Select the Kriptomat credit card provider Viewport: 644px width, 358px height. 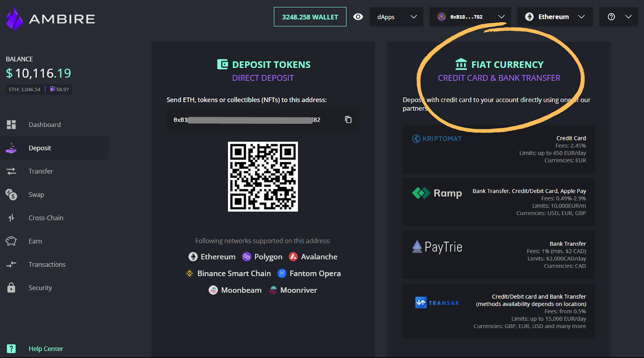(x=499, y=149)
